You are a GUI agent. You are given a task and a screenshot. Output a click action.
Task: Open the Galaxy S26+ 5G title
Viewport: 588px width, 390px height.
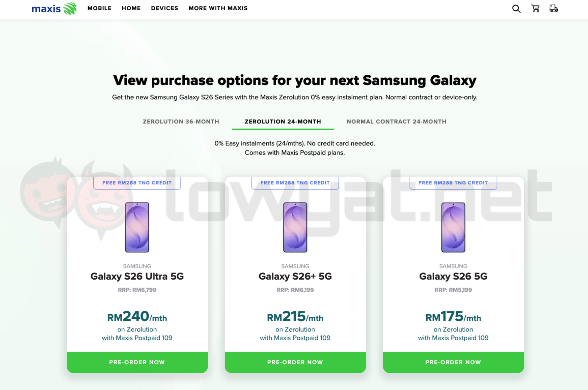295,276
